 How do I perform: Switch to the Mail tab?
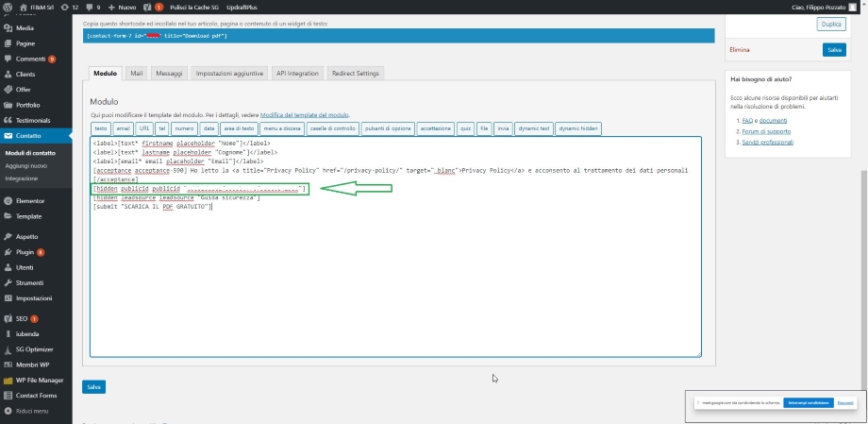(137, 73)
